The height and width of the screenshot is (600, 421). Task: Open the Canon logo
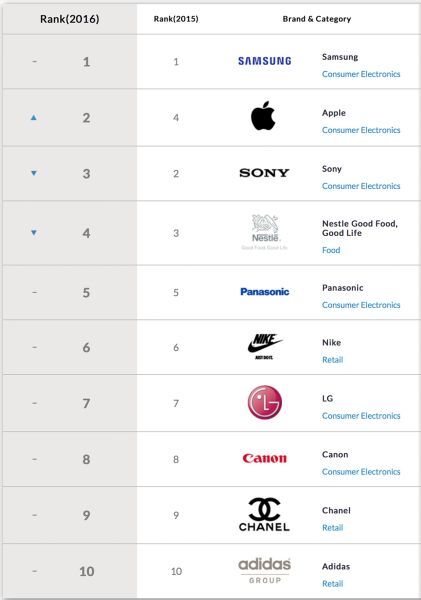pyautogui.click(x=264, y=458)
